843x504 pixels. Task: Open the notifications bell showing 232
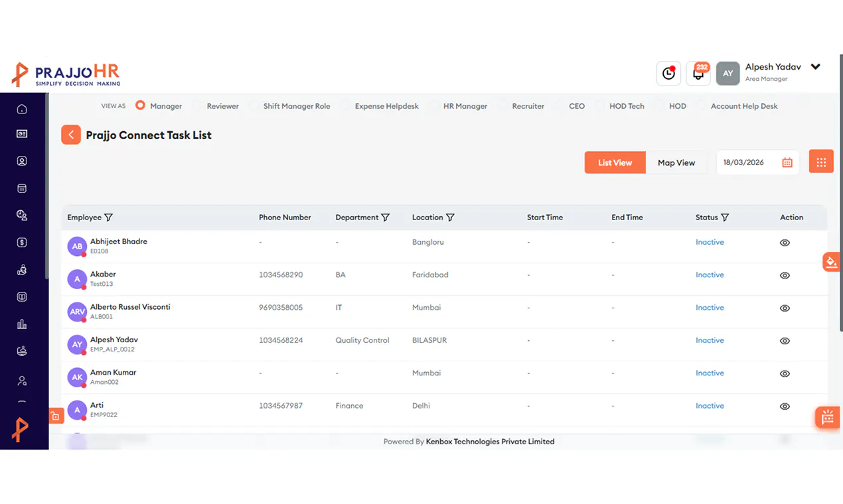(698, 74)
